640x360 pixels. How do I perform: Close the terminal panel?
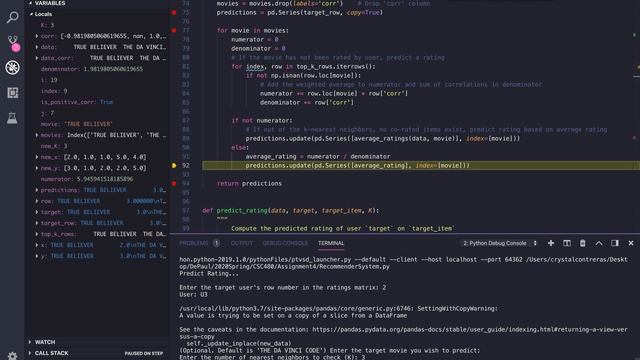[x=631, y=243]
